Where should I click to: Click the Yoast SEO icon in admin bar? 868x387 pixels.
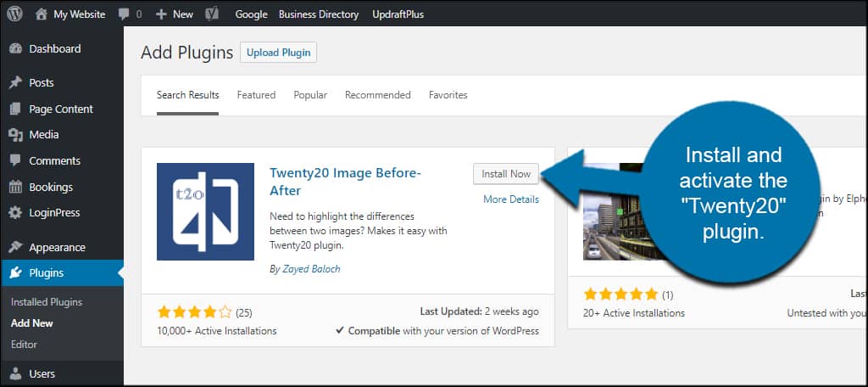(x=214, y=14)
